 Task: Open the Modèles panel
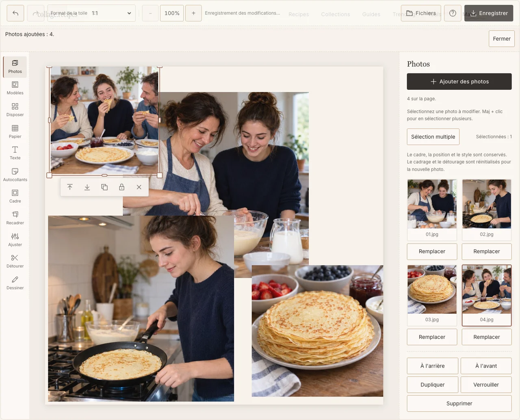(15, 88)
